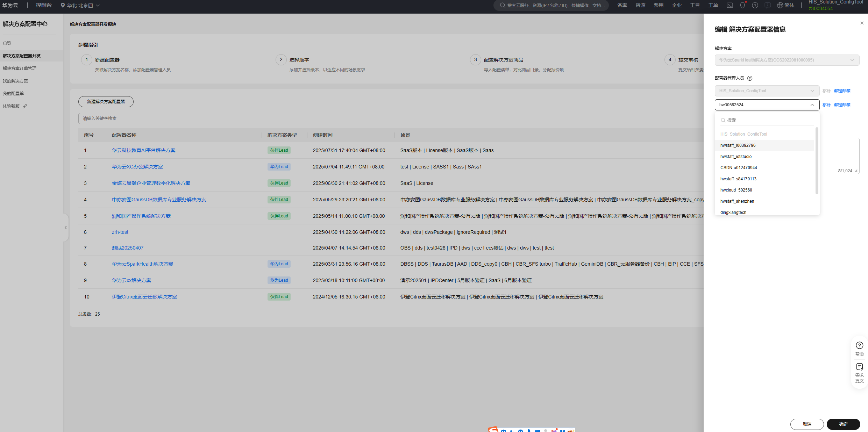Select hwcloud_502560 from the list

click(x=764, y=190)
